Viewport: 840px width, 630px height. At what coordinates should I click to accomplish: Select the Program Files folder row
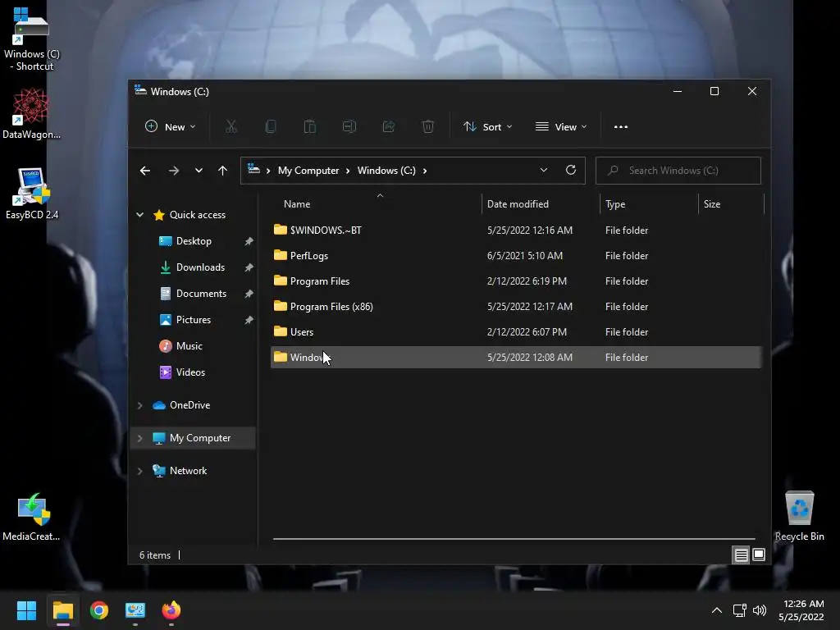click(x=516, y=281)
